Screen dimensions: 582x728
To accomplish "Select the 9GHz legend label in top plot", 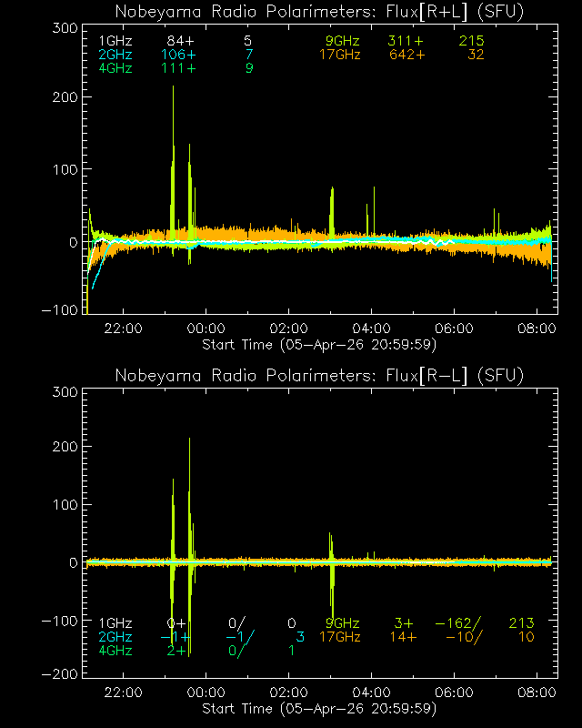I will 342,42.
